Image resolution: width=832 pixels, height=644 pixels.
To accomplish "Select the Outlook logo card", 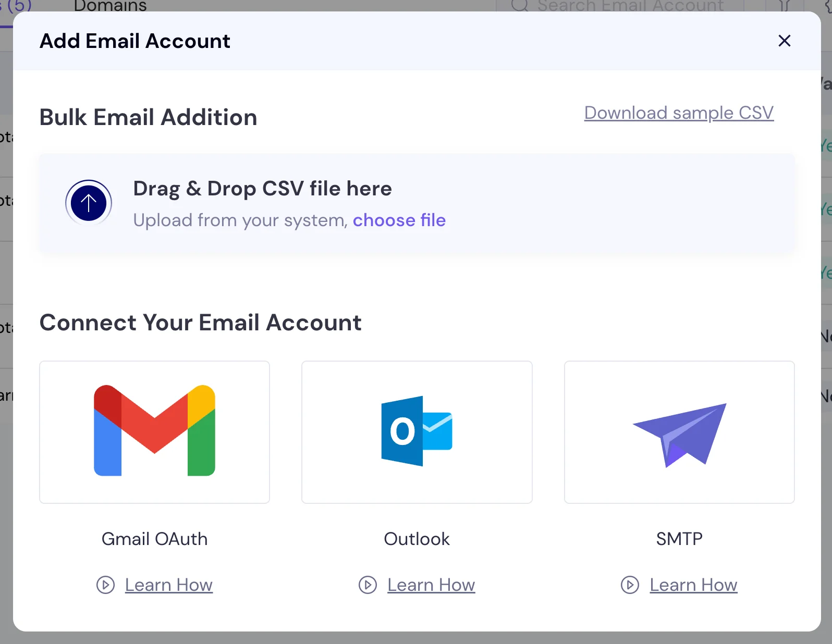I will [417, 432].
